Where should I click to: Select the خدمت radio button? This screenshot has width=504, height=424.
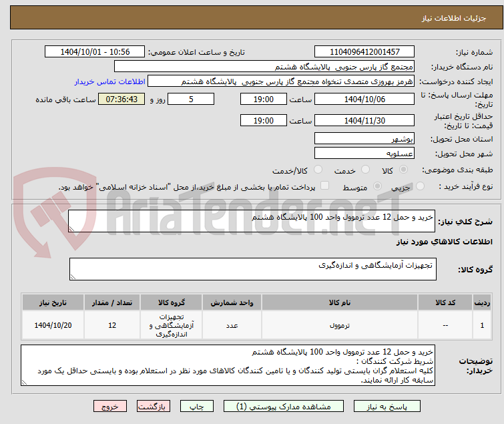tap(365, 170)
